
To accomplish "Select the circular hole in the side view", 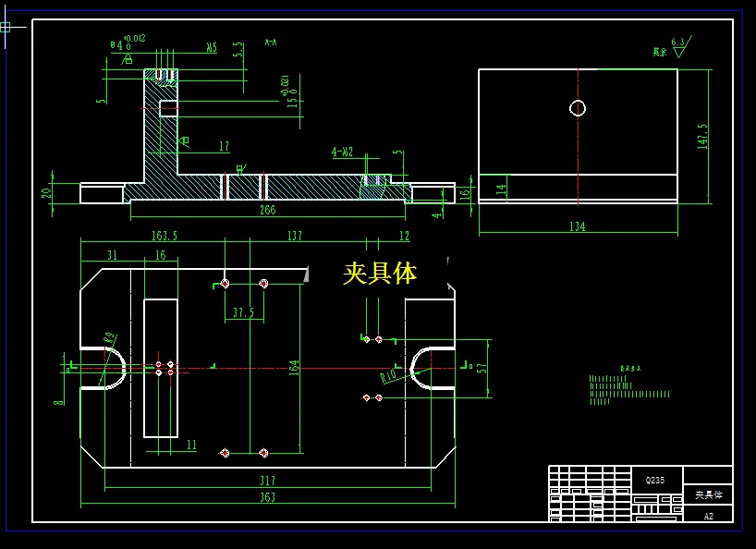I will tap(578, 108).
